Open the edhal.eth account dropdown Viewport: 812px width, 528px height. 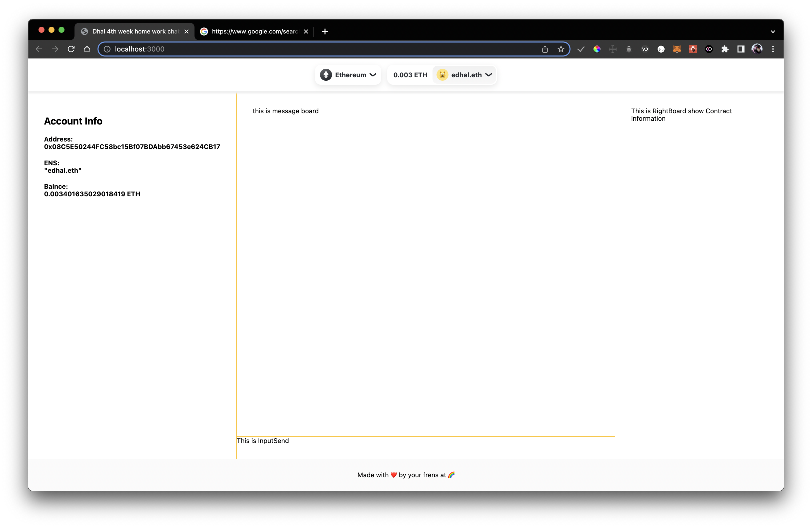(464, 75)
